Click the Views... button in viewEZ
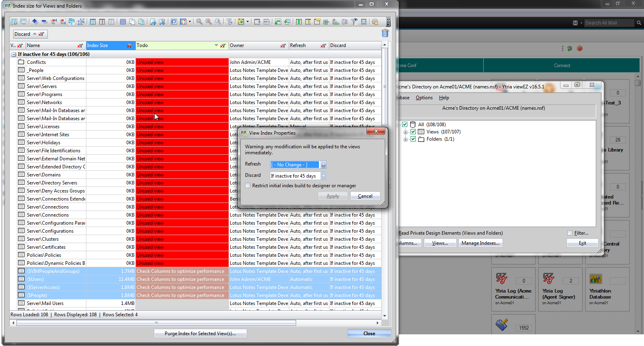 coord(440,243)
